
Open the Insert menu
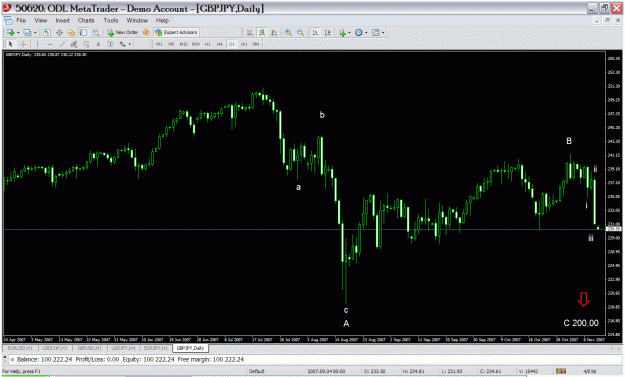pos(63,20)
